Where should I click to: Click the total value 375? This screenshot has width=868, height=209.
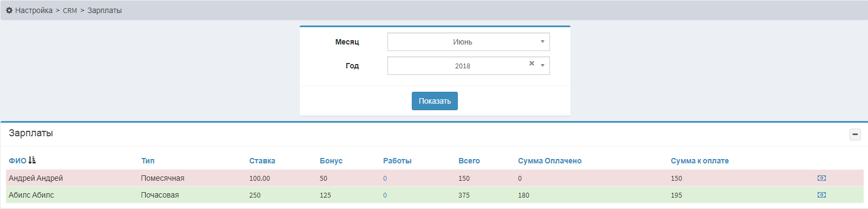pos(464,195)
